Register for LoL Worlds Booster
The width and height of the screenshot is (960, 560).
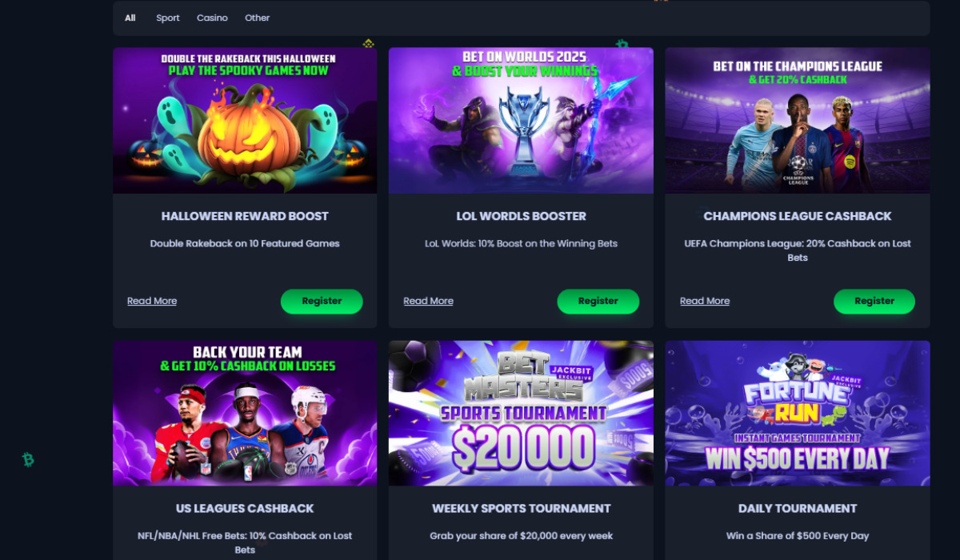click(x=598, y=302)
